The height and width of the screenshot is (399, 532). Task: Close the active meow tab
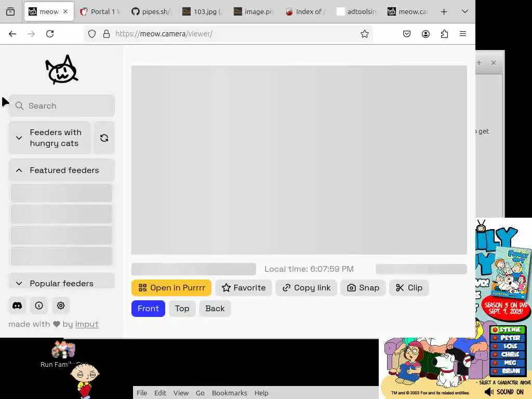(65, 11)
